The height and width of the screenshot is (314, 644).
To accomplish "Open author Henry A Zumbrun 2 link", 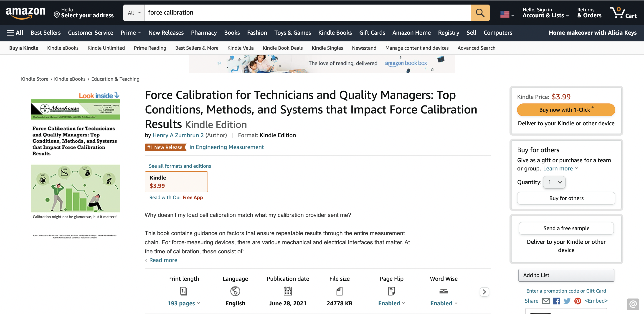I will coord(178,135).
